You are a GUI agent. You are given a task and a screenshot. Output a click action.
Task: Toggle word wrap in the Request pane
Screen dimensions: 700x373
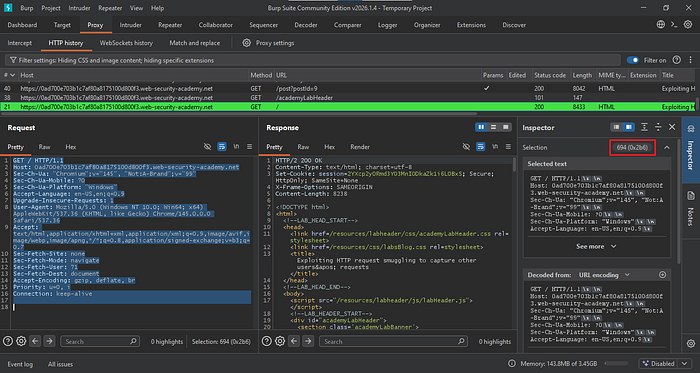221,146
